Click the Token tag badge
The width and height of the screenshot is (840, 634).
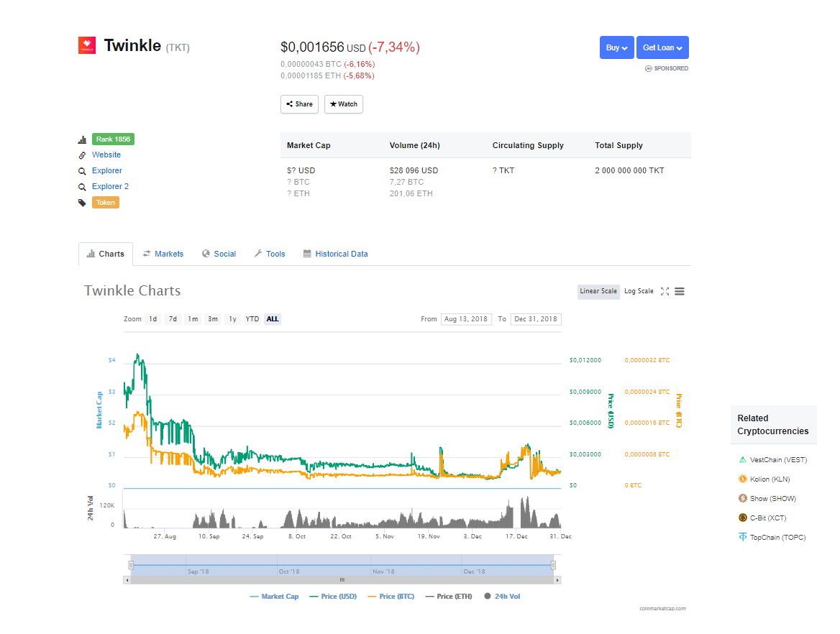(106, 203)
